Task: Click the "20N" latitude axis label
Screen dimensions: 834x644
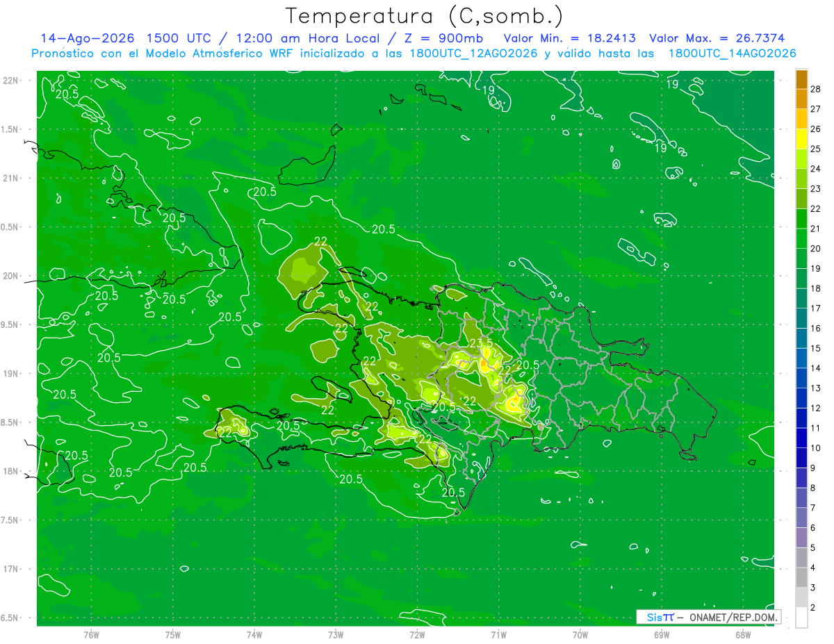Action: (12, 276)
